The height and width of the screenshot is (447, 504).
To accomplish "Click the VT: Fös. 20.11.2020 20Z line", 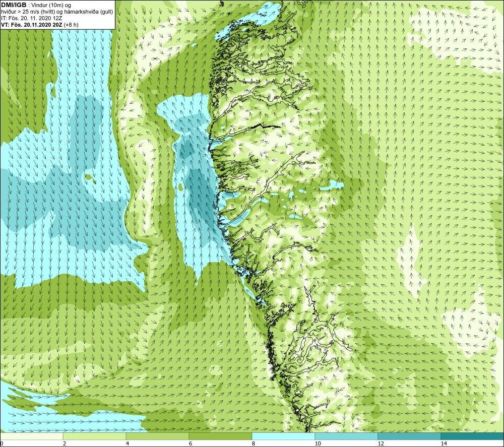I will [x=39, y=24].
